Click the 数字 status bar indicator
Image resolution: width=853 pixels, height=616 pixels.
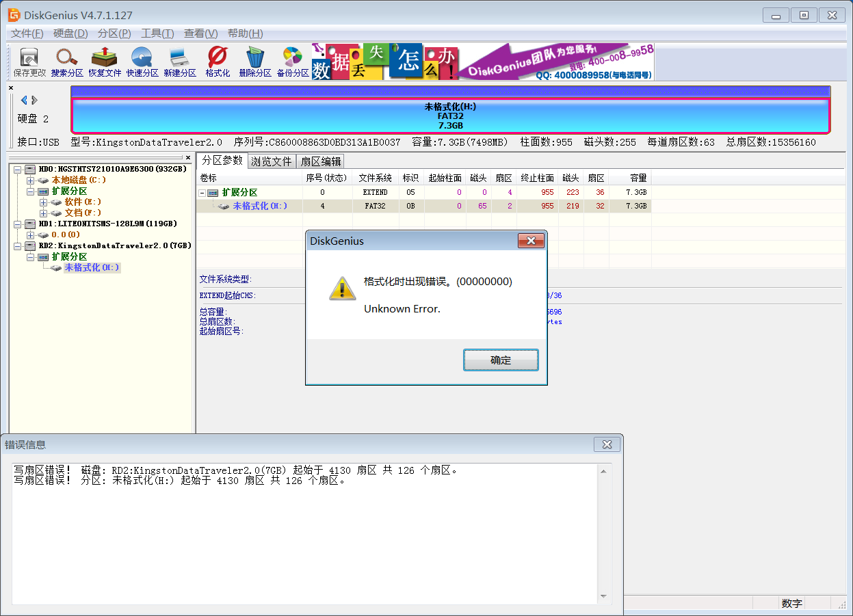792,604
